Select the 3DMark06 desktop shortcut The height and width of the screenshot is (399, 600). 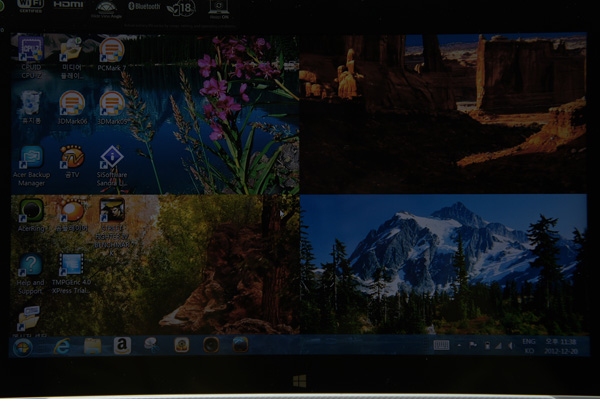(x=72, y=107)
